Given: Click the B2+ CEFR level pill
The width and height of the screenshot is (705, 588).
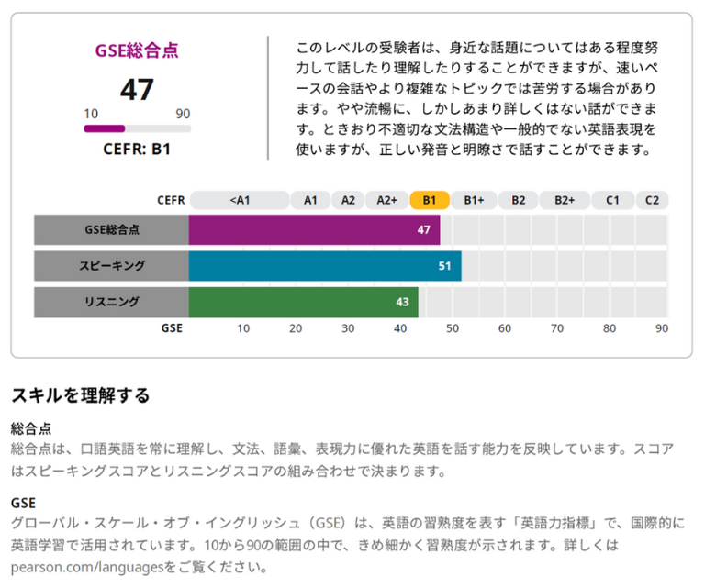Looking at the screenshot, I should (565, 200).
